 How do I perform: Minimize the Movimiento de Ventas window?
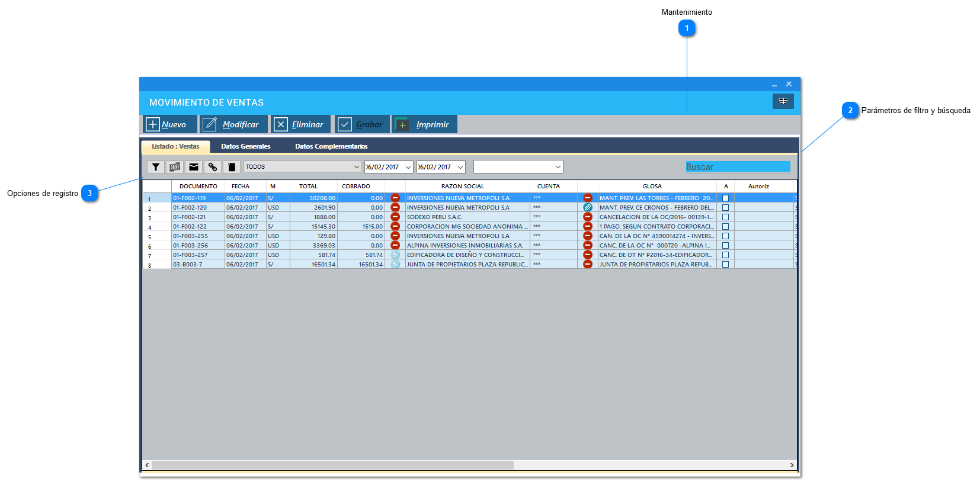(x=774, y=84)
